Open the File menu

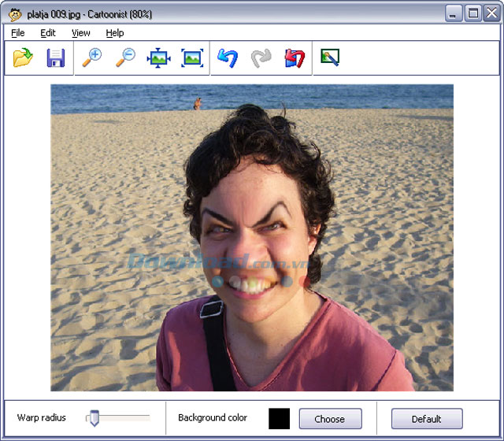[x=18, y=33]
